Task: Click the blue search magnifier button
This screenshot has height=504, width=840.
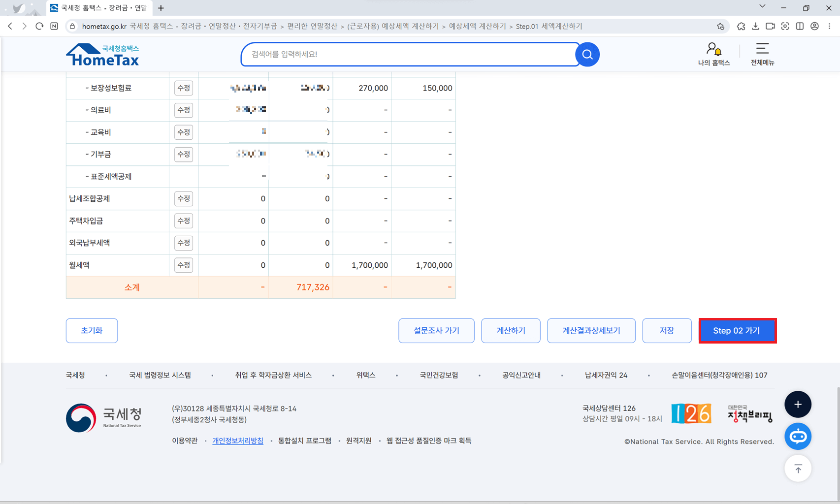Action: point(587,55)
